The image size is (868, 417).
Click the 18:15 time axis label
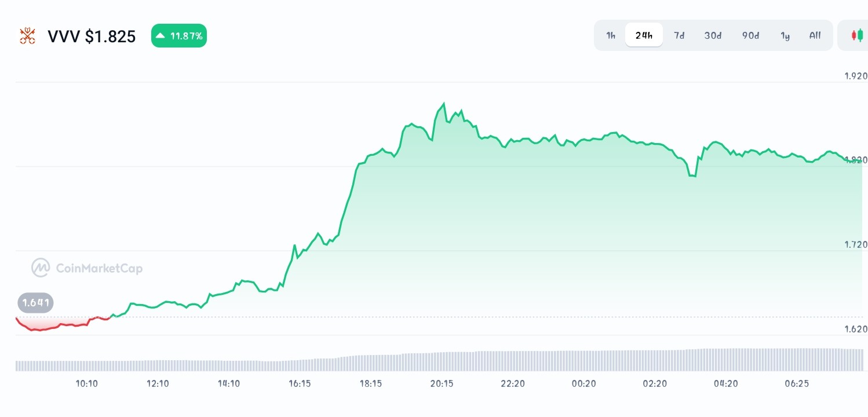[x=371, y=383]
